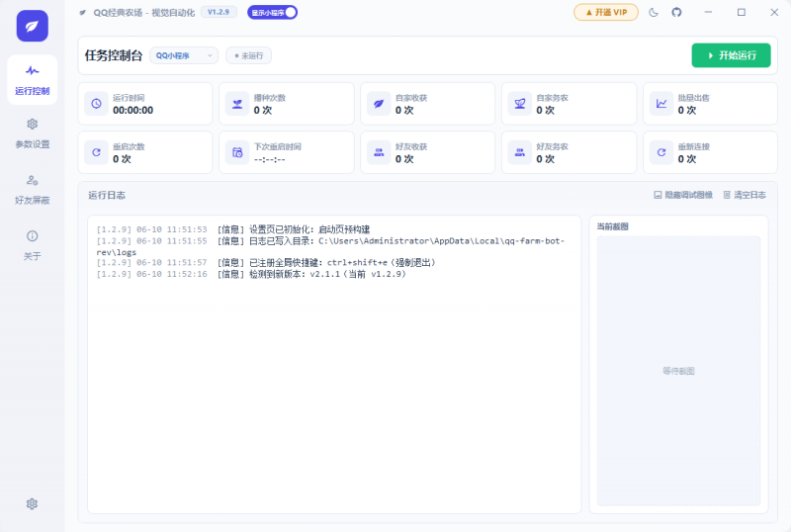Click the calendar clock icon beside 下次重启时间

(237, 152)
